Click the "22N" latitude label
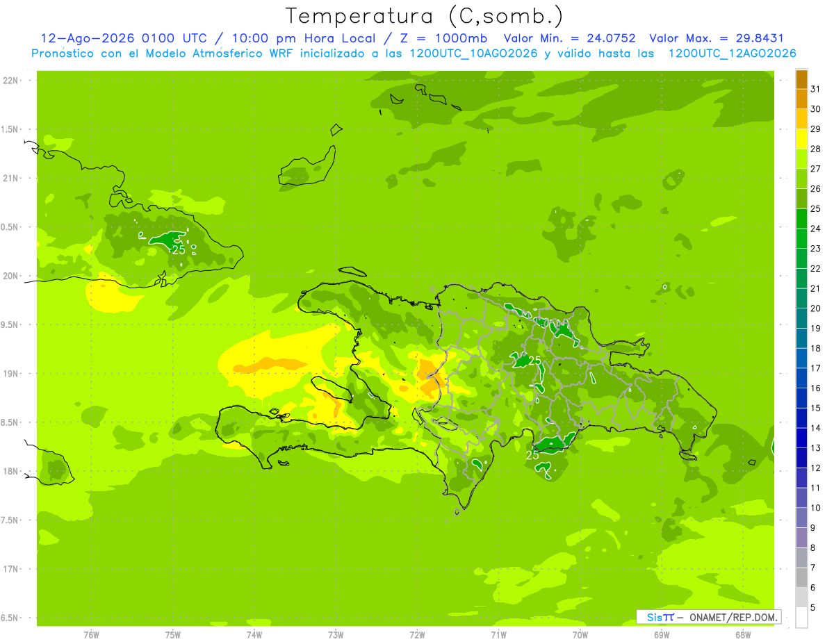The image size is (834, 644). click(12, 81)
